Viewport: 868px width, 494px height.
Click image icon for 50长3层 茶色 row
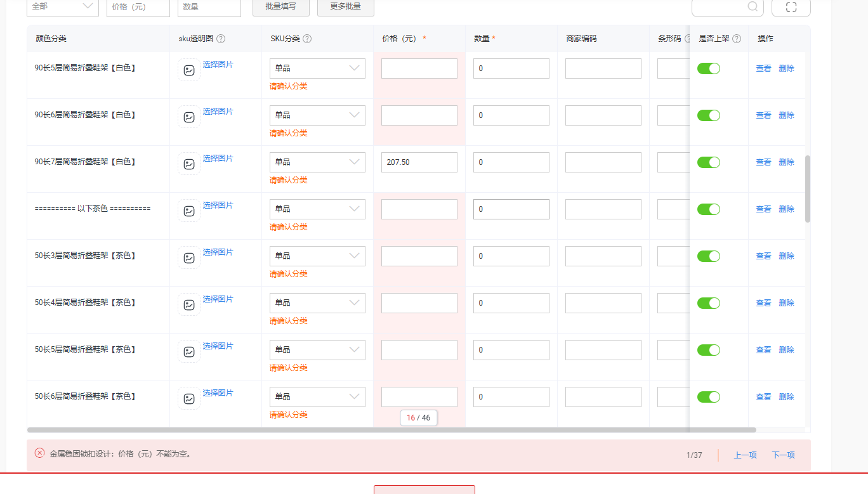189,257
